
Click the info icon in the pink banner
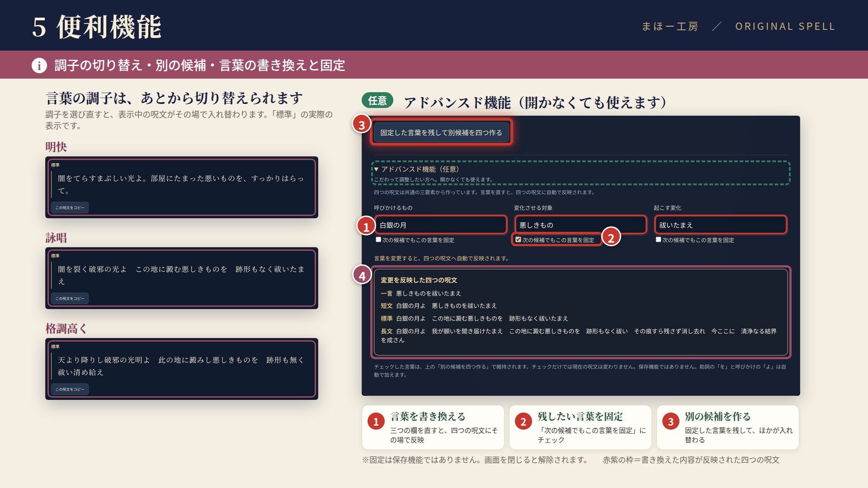(39, 66)
